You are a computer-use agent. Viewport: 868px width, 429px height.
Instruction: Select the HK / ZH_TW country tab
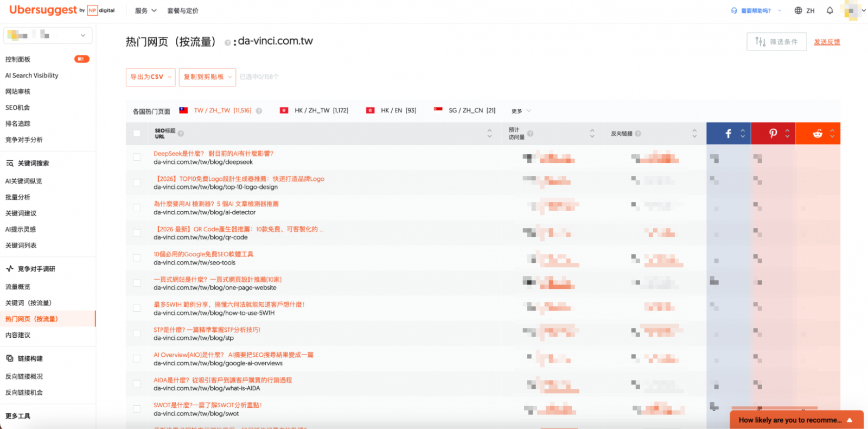pyautogui.click(x=314, y=111)
